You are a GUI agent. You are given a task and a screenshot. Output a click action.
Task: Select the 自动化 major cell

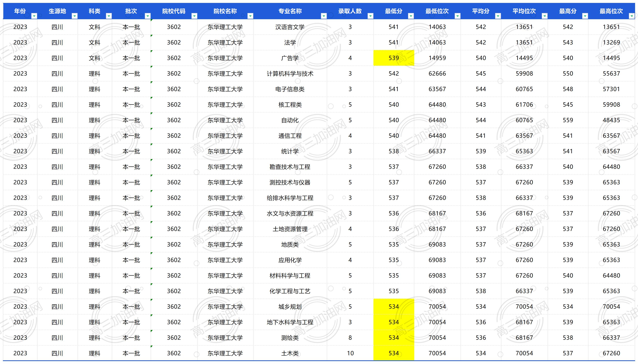point(290,120)
